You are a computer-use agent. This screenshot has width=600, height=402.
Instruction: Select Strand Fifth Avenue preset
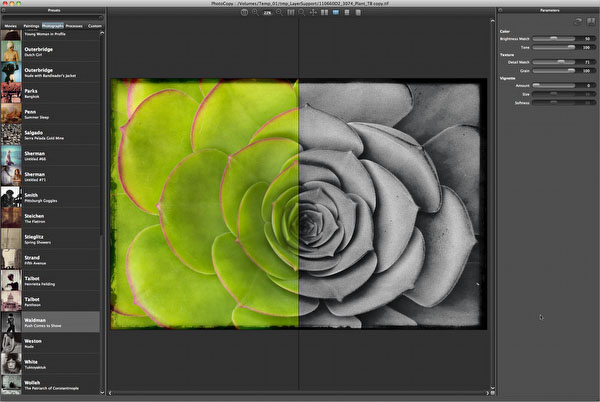(50, 260)
